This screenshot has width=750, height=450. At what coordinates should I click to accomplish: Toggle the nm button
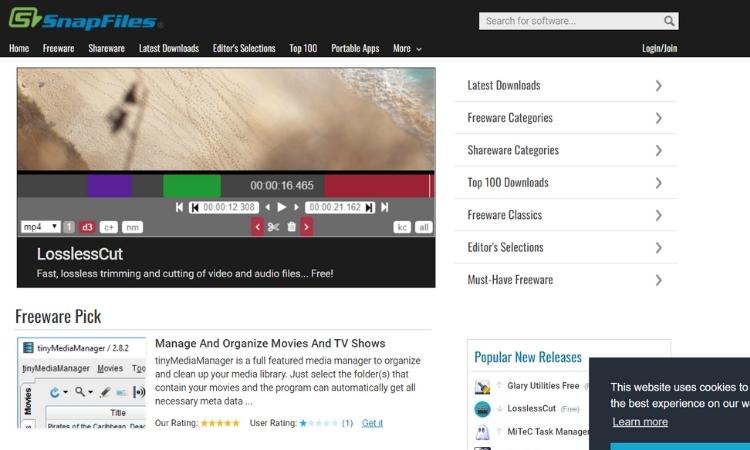point(132,227)
